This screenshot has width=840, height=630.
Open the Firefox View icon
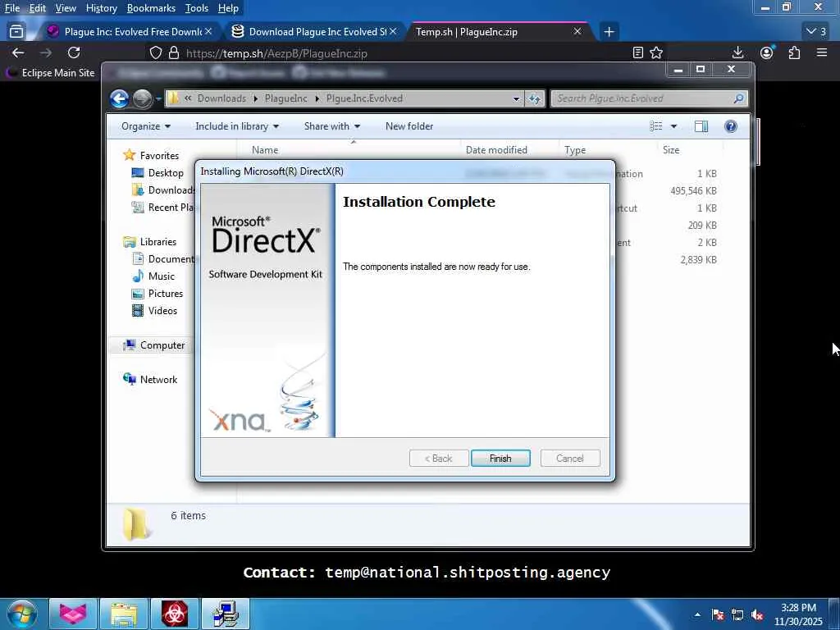pyautogui.click(x=16, y=32)
